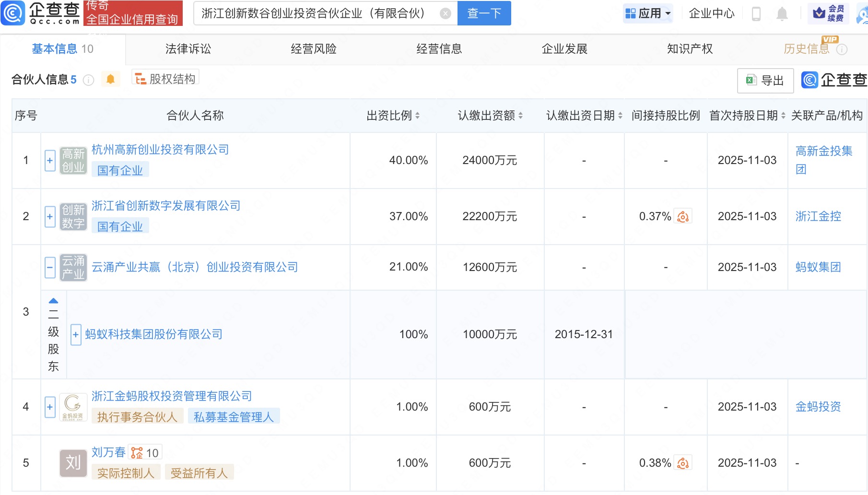This screenshot has width=868, height=495.
Task: Click the company name search input field
Action: tap(317, 13)
